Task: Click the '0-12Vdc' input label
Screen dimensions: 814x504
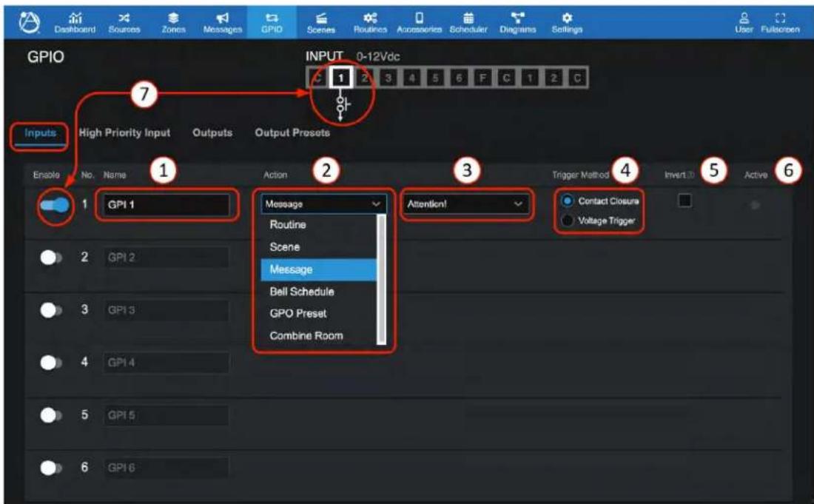Action: (378, 56)
